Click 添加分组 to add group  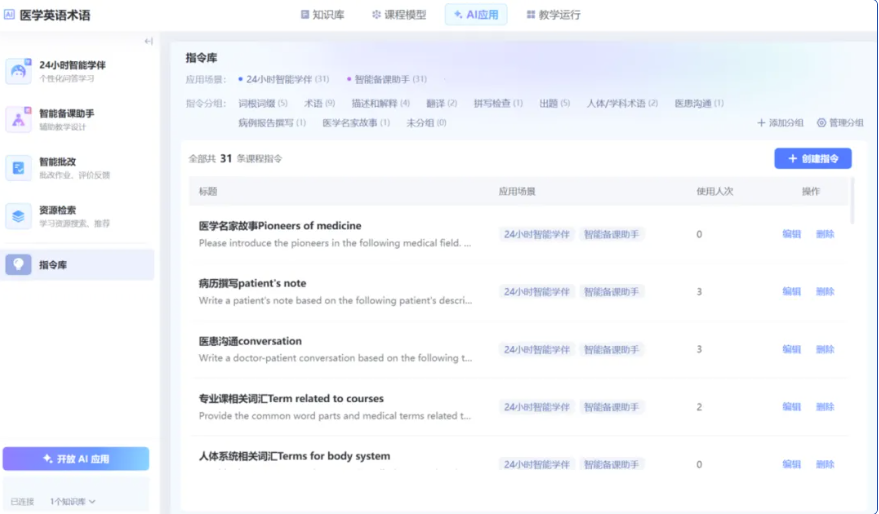click(780, 123)
